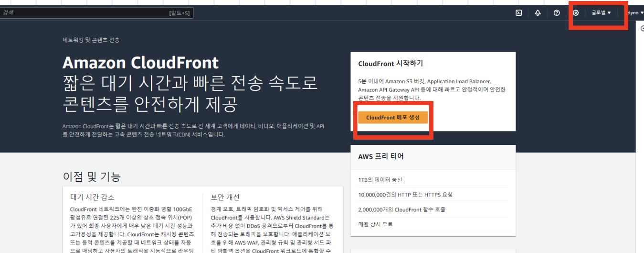Open the settings gear icon
Viewport: 644px width, 253px height.
576,13
